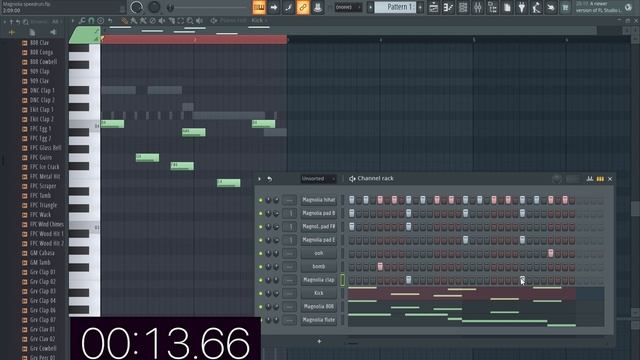Open piano roll wrench tools icon

(82, 20)
